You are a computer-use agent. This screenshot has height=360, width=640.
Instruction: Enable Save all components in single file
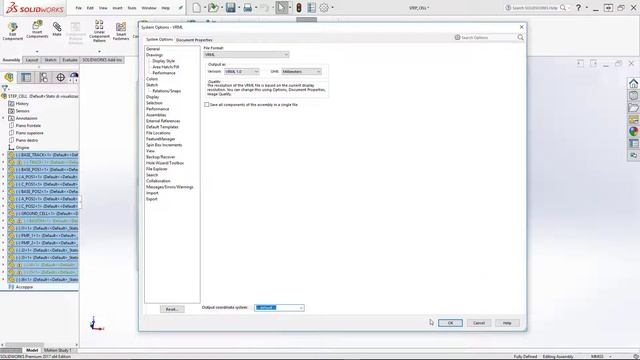pyautogui.click(x=207, y=104)
